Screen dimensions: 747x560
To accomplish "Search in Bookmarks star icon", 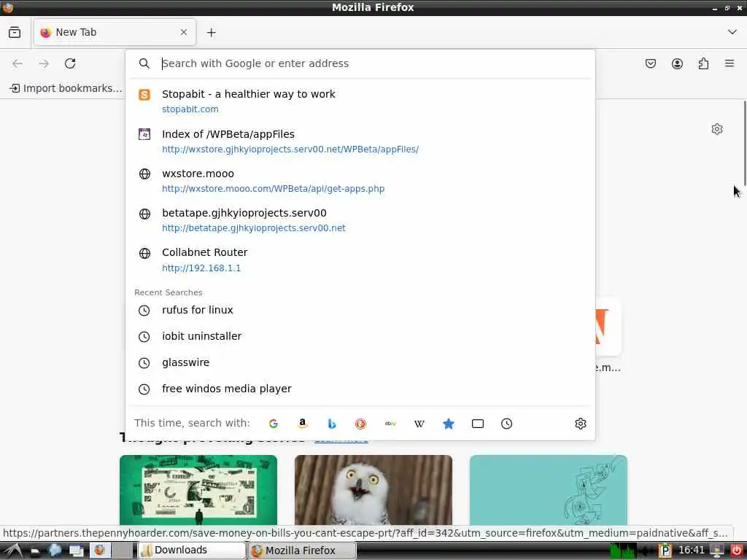I will [449, 424].
